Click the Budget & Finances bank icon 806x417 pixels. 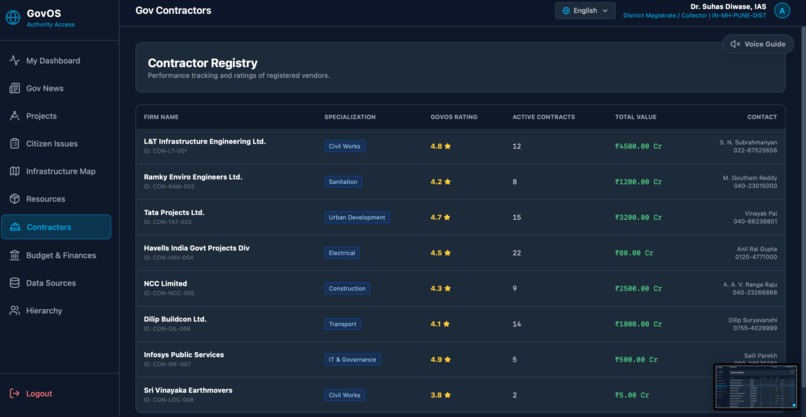coord(15,255)
